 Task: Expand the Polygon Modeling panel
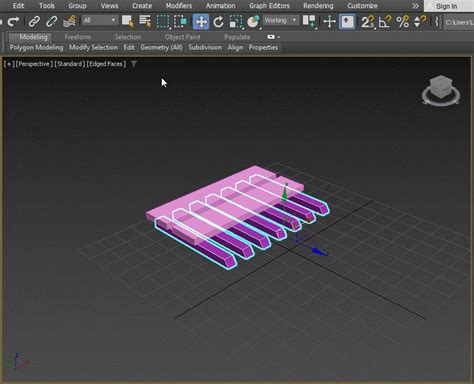tap(36, 47)
